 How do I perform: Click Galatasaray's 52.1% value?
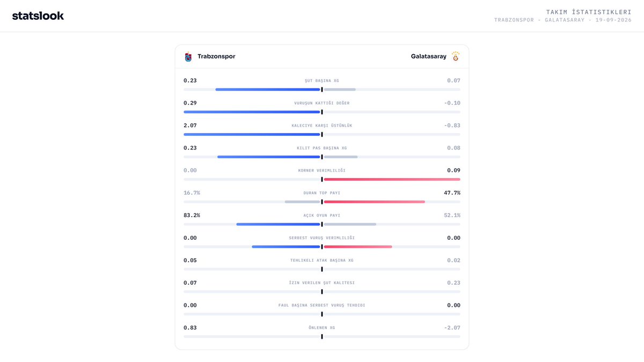coord(452,216)
